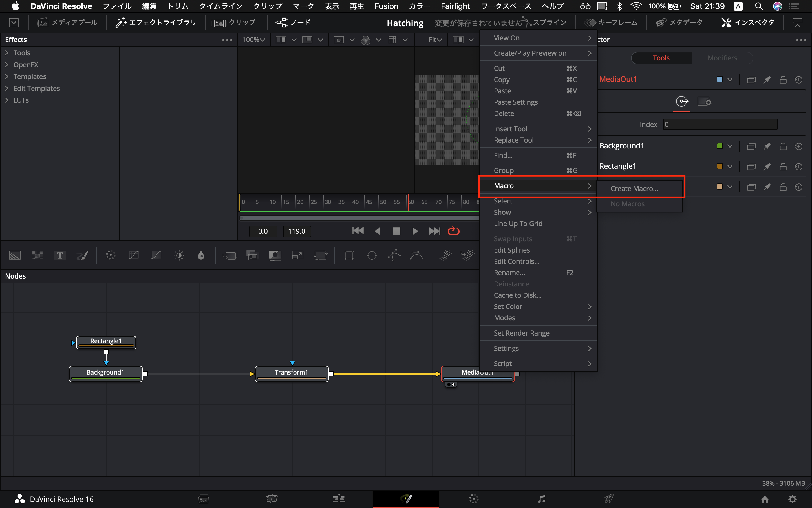Open the Deliver page rocket icon
Image resolution: width=812 pixels, height=508 pixels.
pyautogui.click(x=609, y=499)
